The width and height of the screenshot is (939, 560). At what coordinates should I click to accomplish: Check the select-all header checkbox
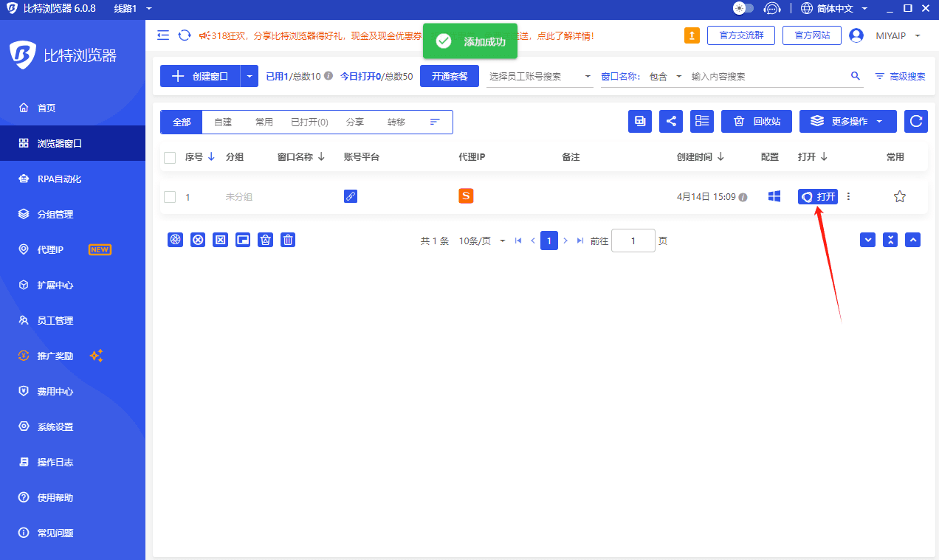coord(170,157)
